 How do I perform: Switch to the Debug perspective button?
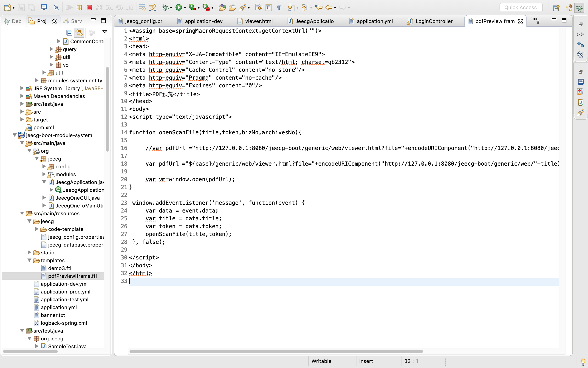(580, 8)
